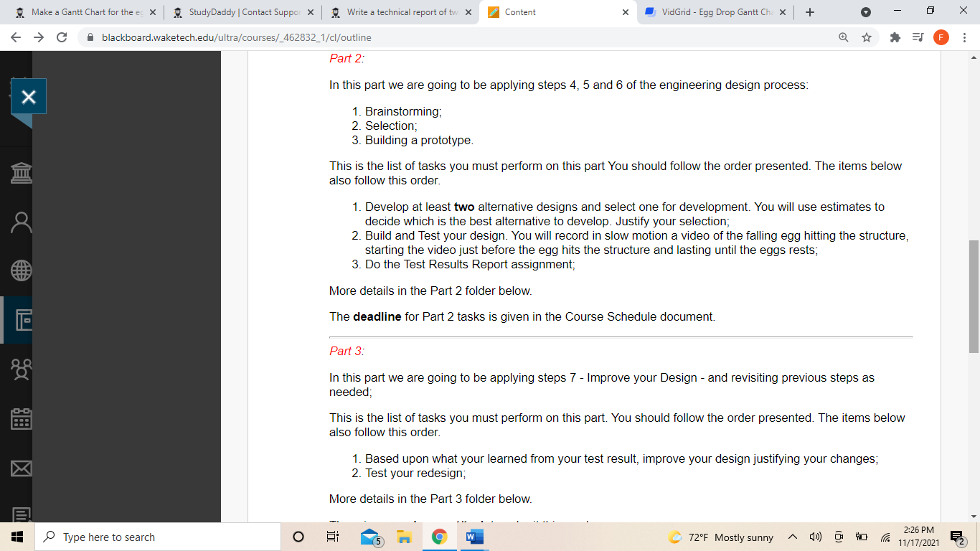Reload the Blackboard page

click(62, 37)
